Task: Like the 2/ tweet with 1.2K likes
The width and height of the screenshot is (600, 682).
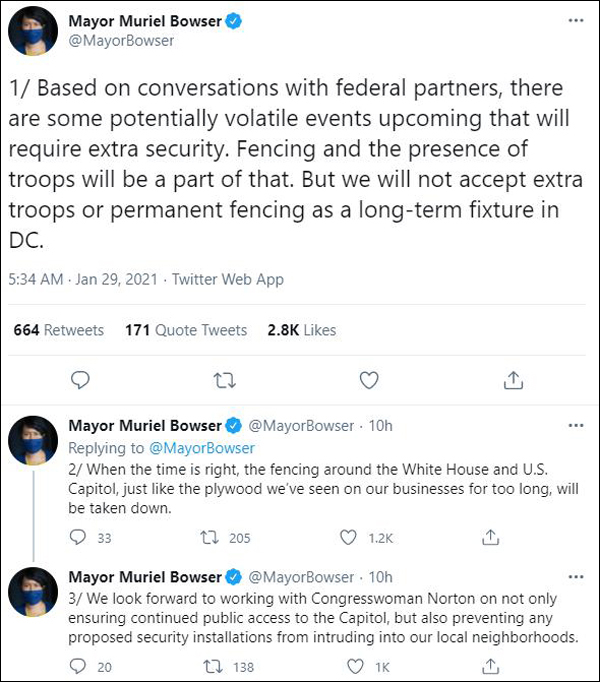Action: point(348,538)
